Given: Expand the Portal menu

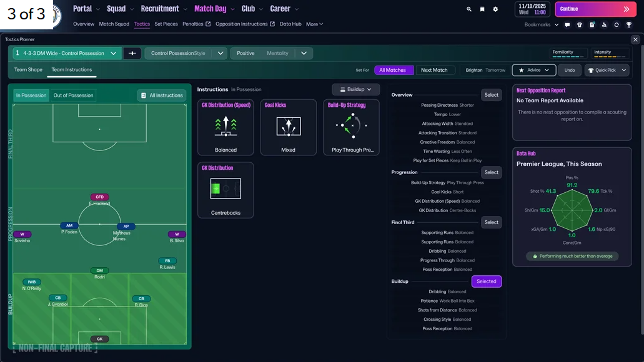Looking at the screenshot, I should pos(86,9).
